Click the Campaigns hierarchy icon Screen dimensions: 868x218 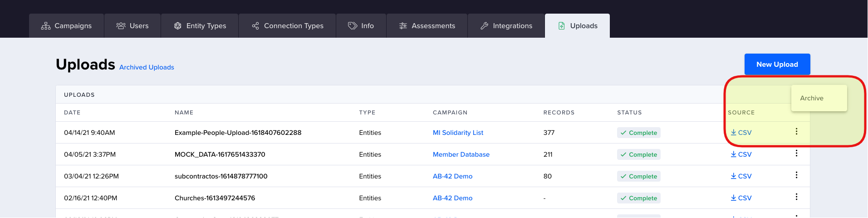pos(46,26)
